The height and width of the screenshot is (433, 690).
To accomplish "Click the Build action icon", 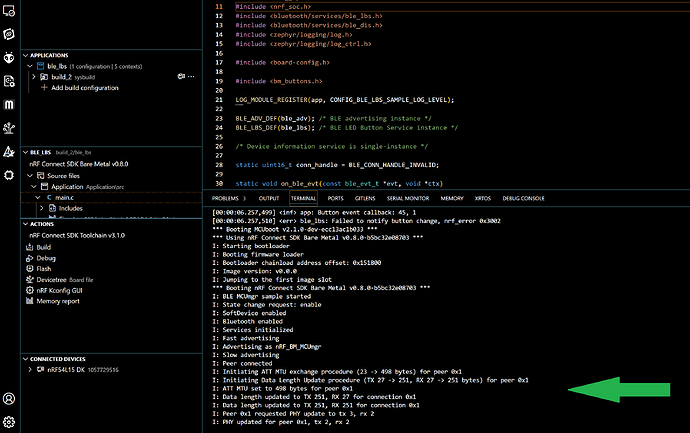I will (29, 247).
